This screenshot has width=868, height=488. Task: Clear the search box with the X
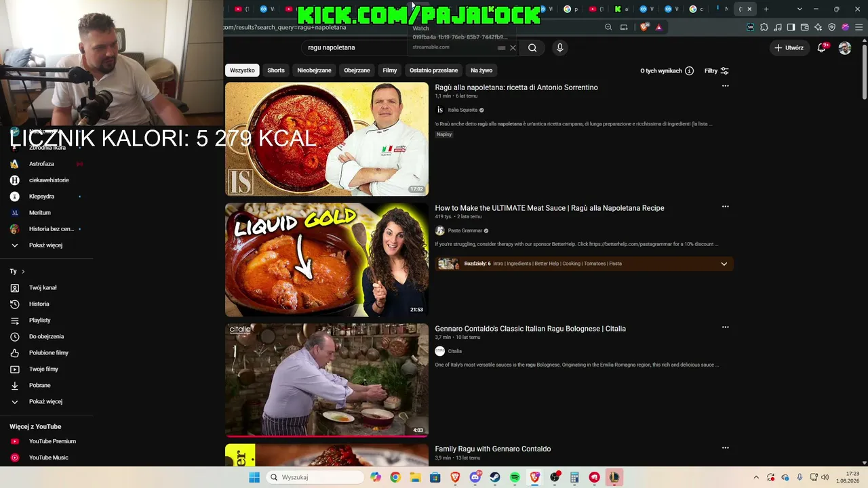coord(513,47)
